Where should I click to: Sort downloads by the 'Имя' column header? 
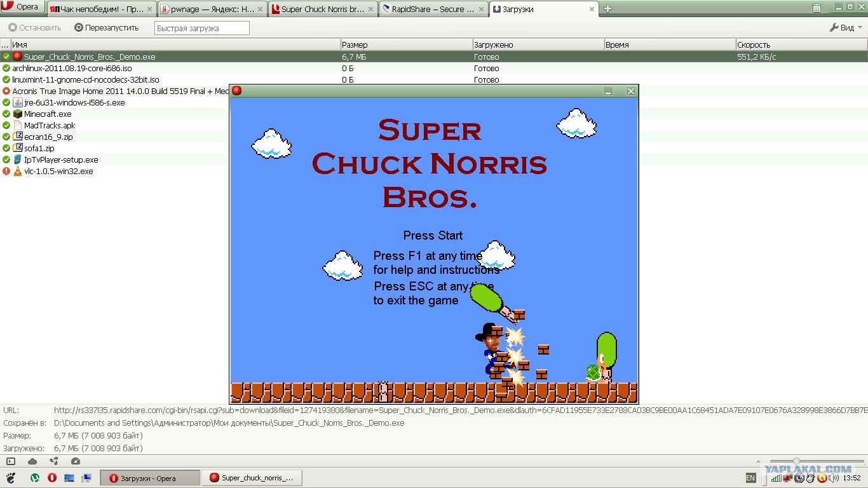(x=176, y=44)
